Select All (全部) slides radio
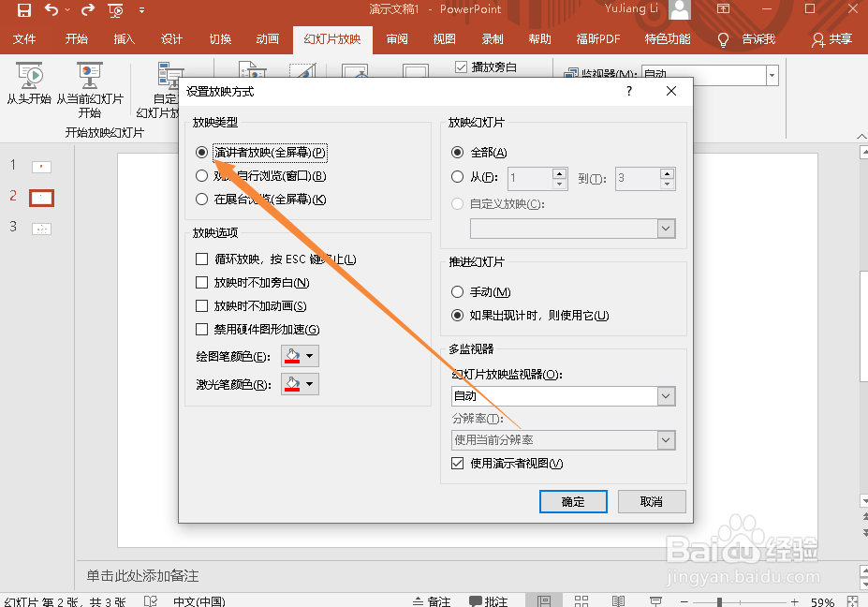This screenshot has height=607, width=868. pyautogui.click(x=457, y=153)
